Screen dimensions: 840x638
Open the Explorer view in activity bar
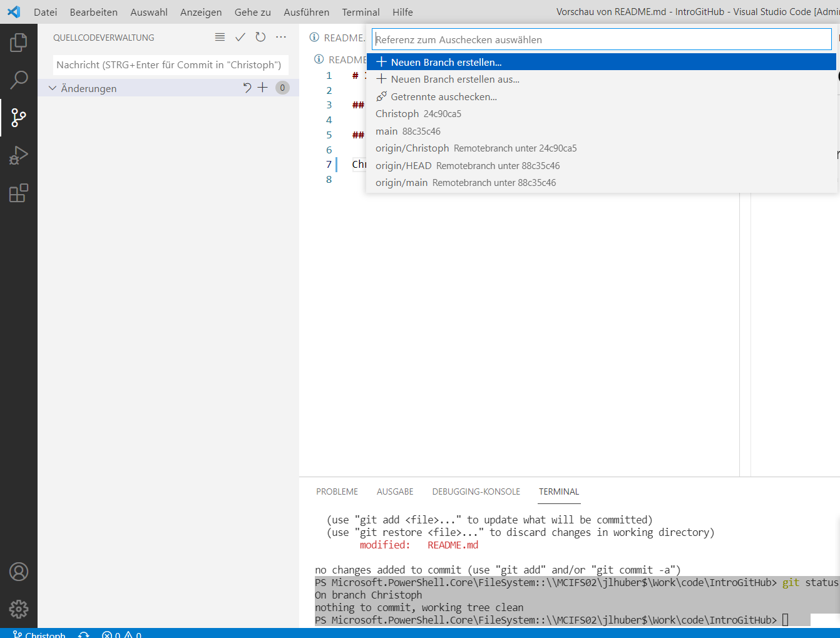click(x=19, y=43)
